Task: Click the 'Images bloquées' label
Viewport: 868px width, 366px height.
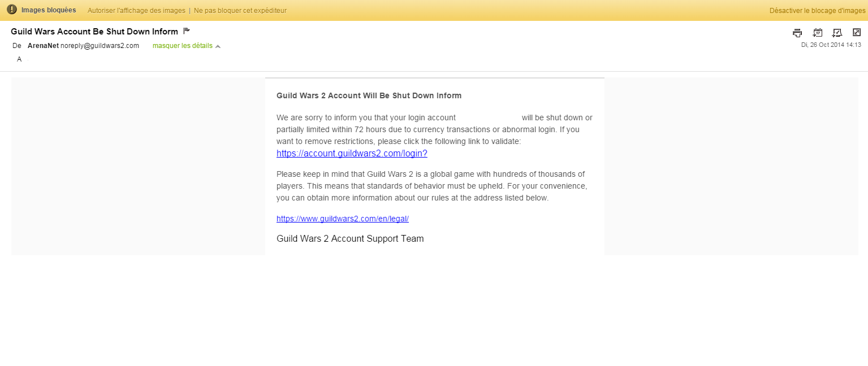Action: tap(49, 10)
